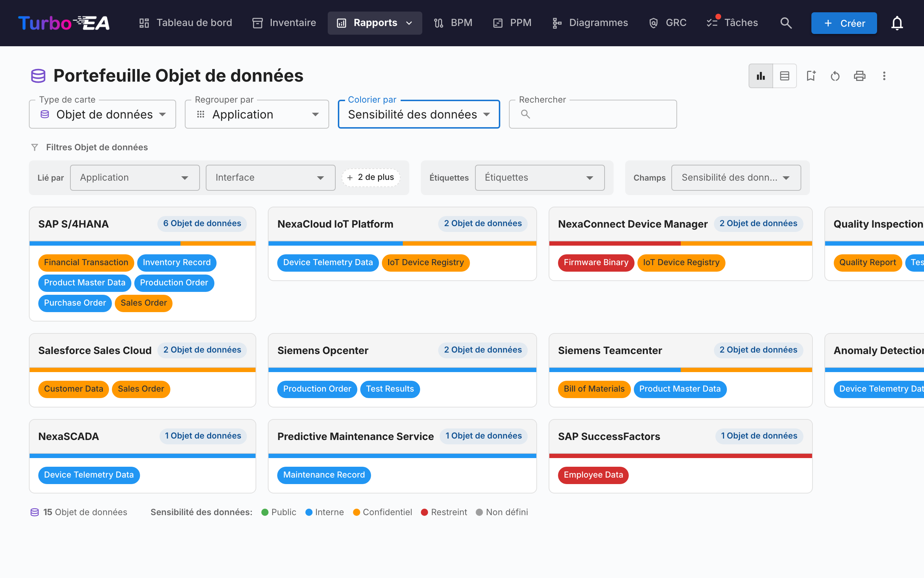
Task: Open the notifications bell
Action: tap(897, 23)
